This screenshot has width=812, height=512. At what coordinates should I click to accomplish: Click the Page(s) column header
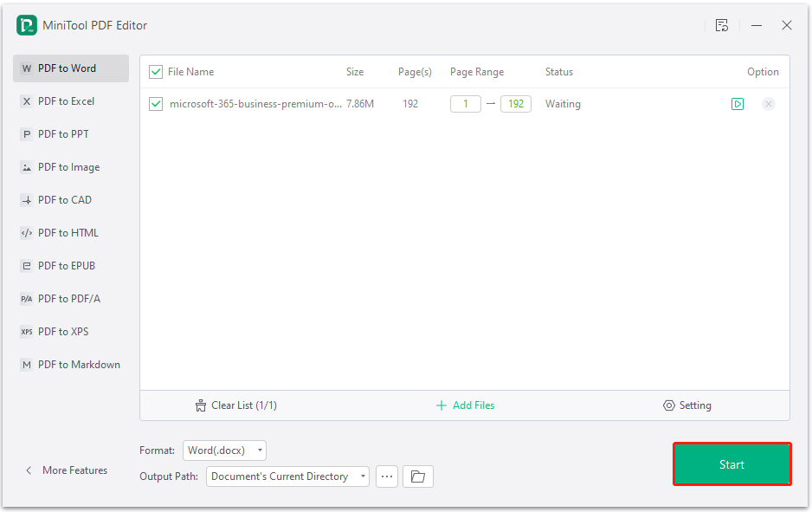(x=415, y=72)
